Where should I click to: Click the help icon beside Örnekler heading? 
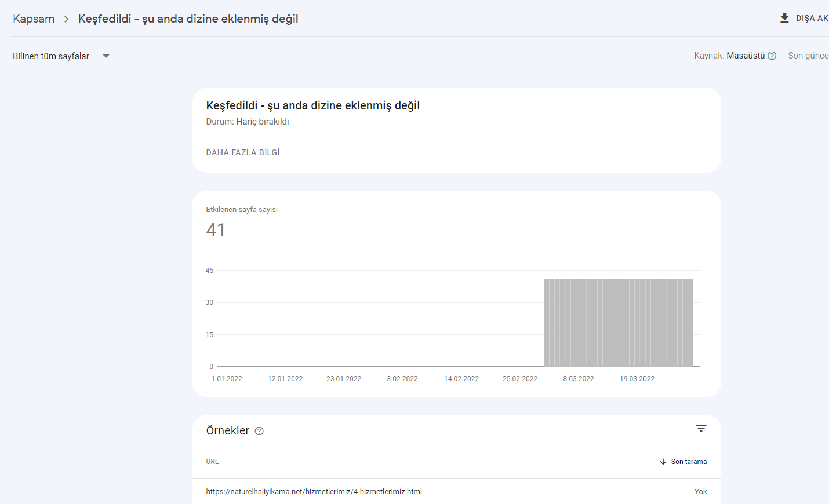(259, 431)
